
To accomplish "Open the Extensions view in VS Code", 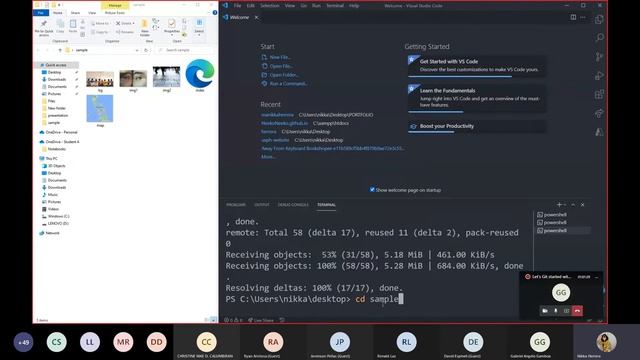I will click(x=599, y=94).
